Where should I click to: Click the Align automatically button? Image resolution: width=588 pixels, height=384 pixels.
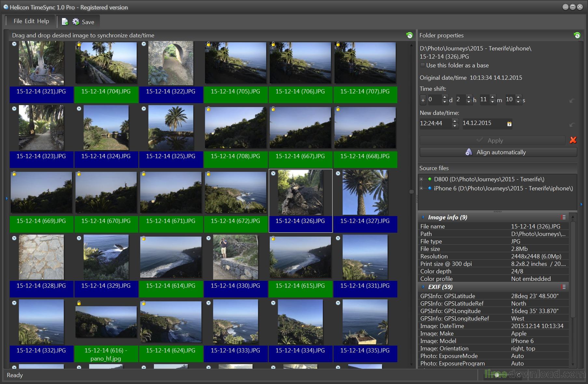[x=498, y=152]
